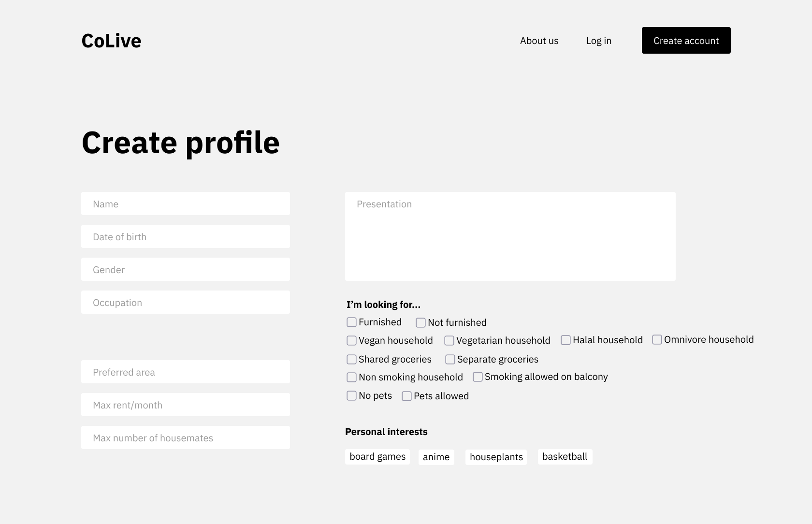
Task: Select Separate groceries option
Action: [x=449, y=359]
